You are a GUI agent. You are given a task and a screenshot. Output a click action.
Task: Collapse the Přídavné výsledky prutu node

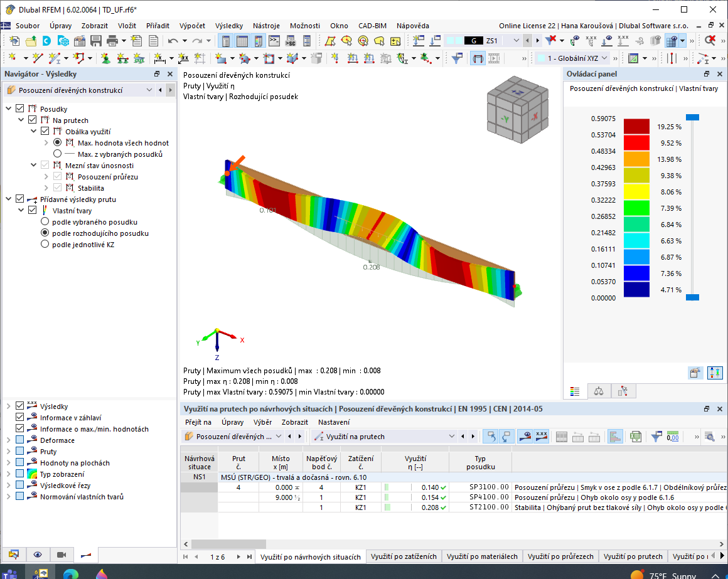[8, 199]
